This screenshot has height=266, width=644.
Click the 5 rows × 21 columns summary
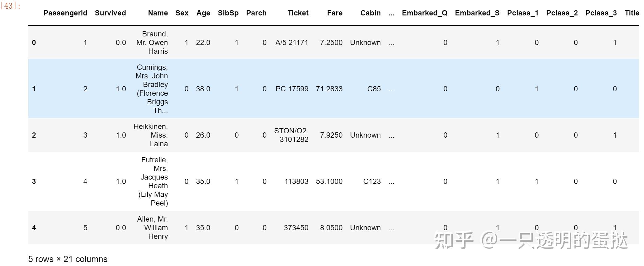68,259
